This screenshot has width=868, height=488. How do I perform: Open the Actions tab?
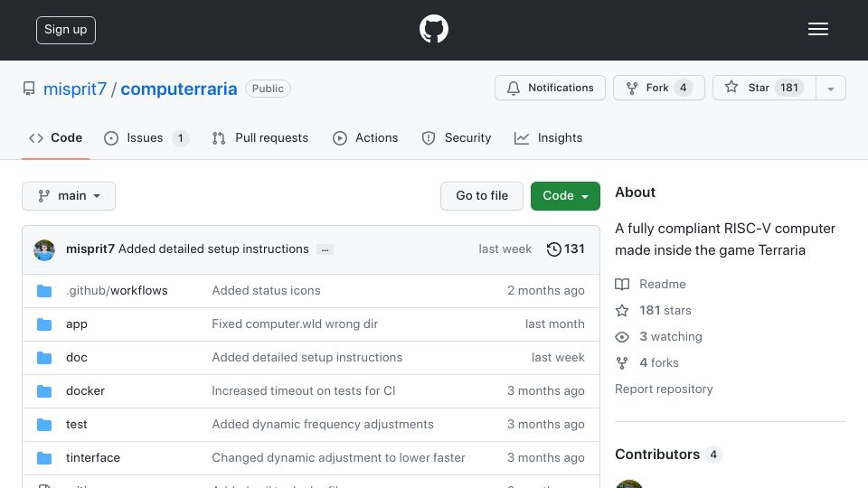click(365, 137)
